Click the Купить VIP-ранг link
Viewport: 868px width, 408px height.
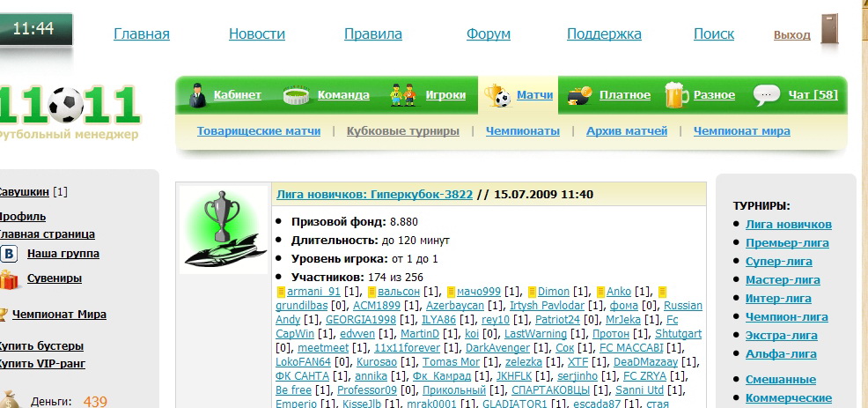coord(40,363)
